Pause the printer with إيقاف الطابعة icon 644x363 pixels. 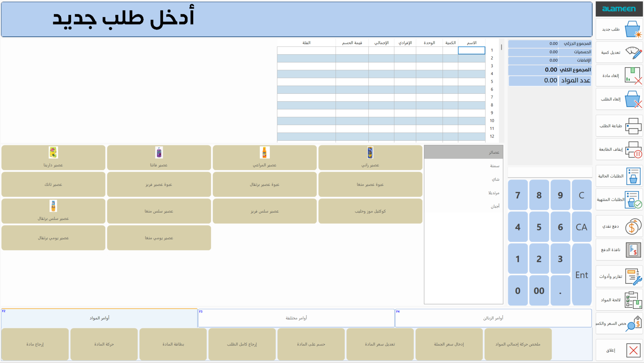619,149
